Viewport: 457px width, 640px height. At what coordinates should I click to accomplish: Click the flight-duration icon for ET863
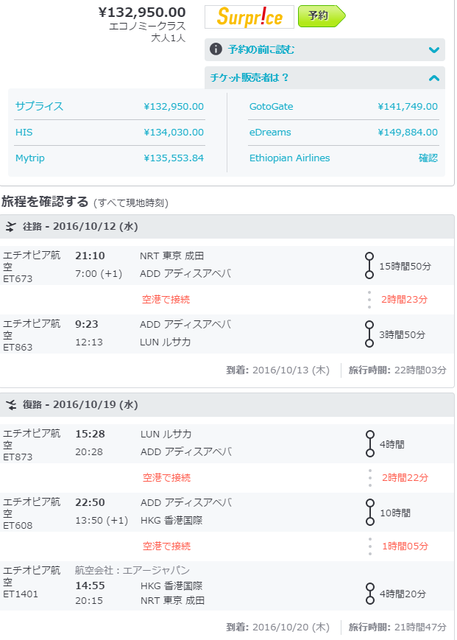coord(369,334)
